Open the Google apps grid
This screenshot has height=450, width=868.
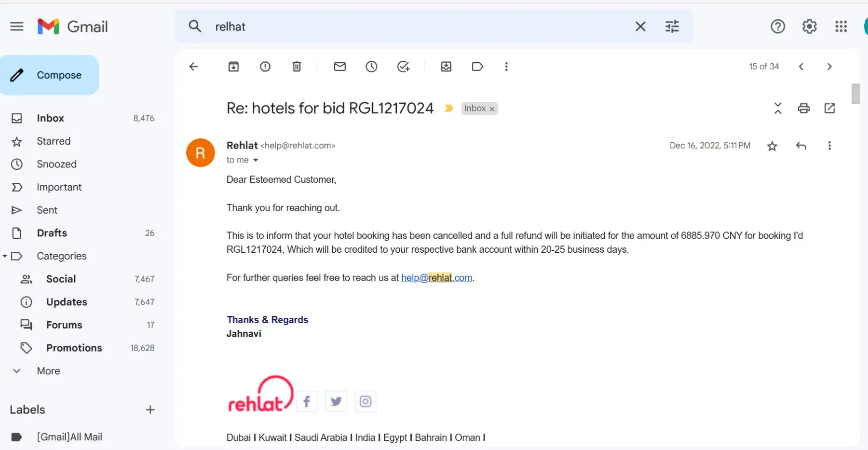pos(841,27)
